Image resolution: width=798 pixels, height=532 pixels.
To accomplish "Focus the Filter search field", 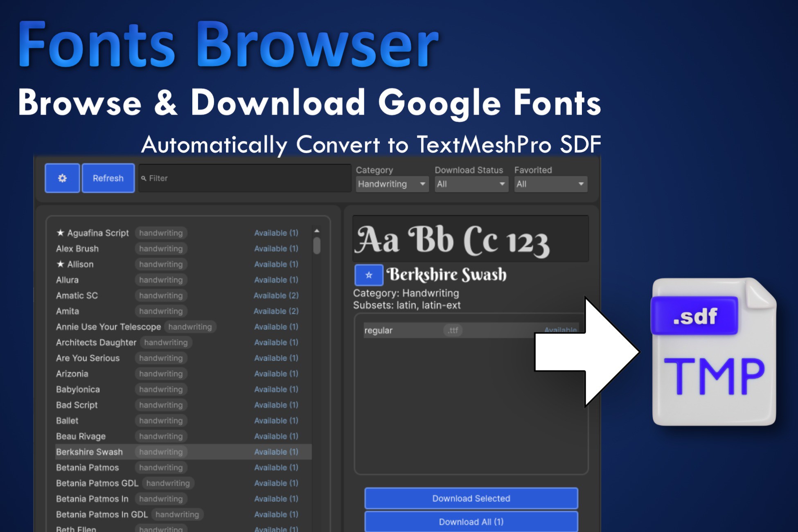I will (245, 178).
